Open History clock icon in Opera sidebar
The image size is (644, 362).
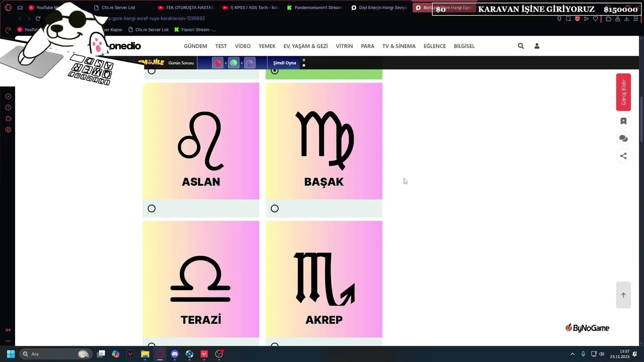8,108
